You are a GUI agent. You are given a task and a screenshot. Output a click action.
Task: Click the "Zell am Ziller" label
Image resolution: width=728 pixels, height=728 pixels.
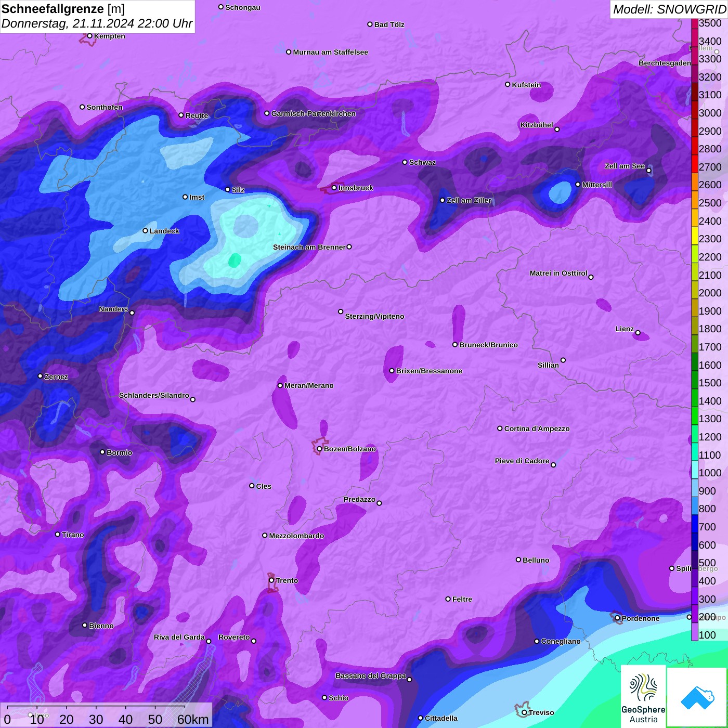click(x=469, y=200)
